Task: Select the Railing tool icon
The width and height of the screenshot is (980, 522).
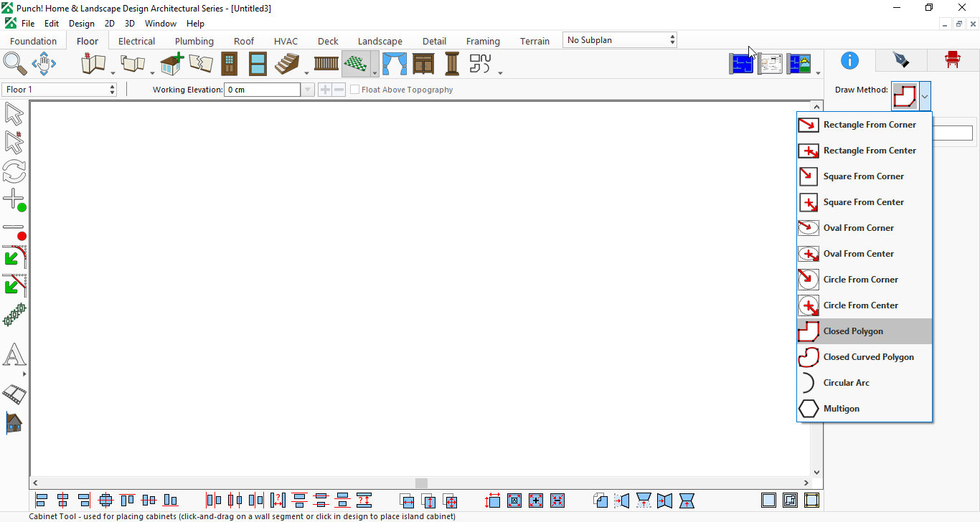Action: 326,64
